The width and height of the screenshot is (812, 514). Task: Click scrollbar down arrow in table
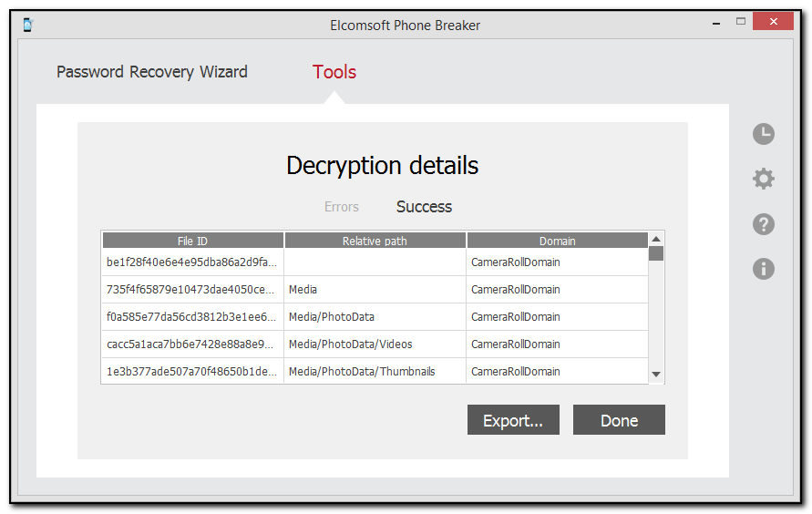[656, 375]
